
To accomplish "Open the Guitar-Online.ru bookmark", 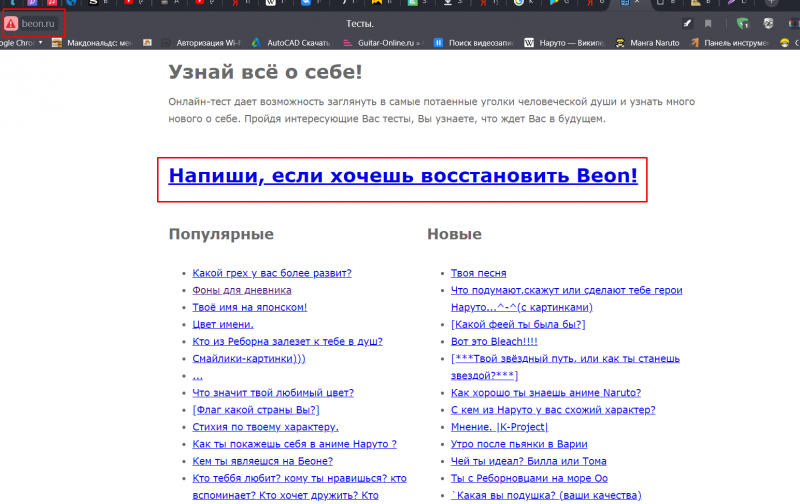I will pos(383,43).
